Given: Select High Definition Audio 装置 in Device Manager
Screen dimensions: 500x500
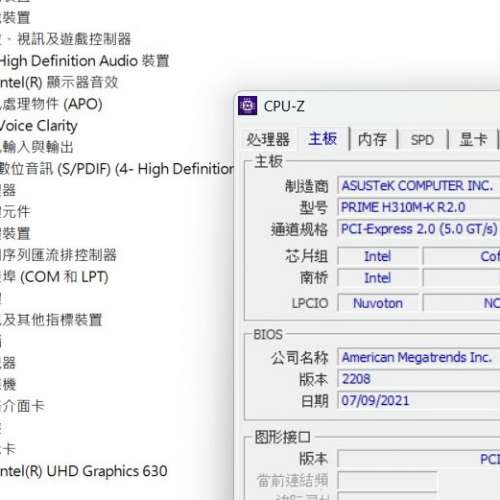Looking at the screenshot, I should tap(84, 61).
